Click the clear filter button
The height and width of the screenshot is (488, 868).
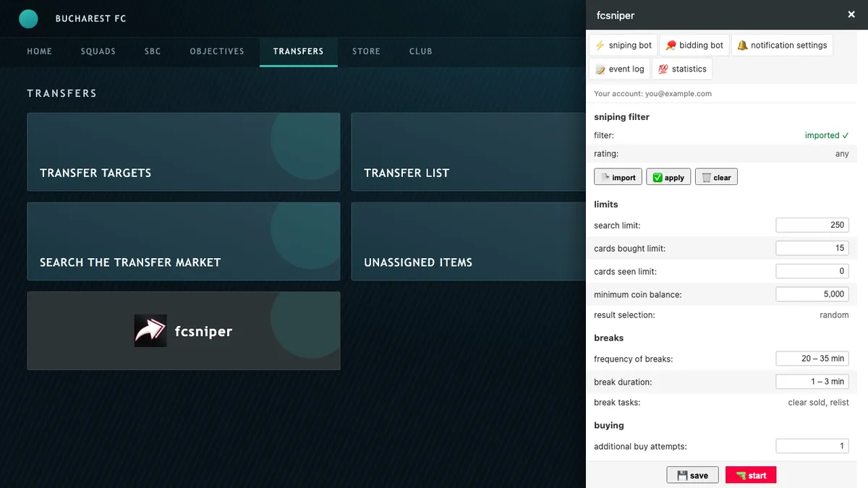(x=716, y=177)
